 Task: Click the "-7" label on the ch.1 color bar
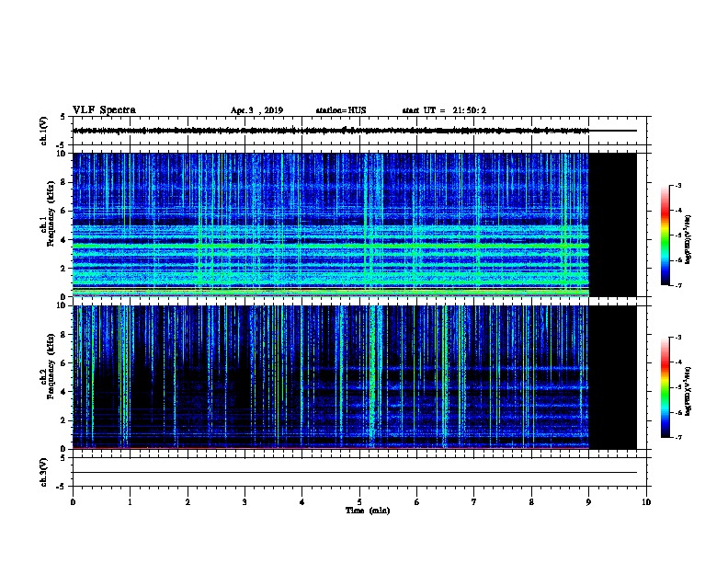(x=677, y=285)
